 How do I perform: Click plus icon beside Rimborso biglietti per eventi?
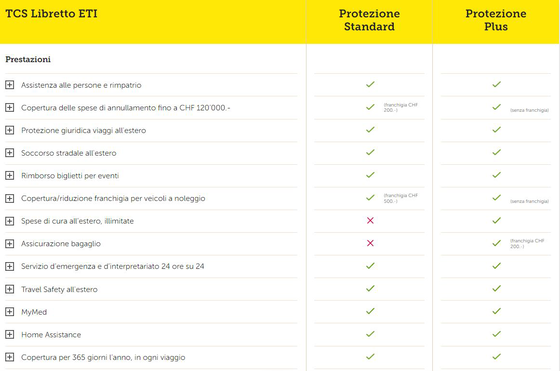10,176
